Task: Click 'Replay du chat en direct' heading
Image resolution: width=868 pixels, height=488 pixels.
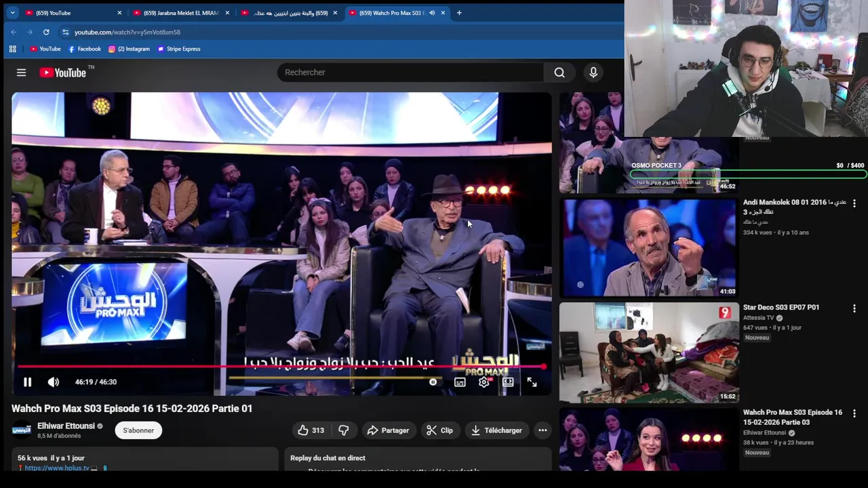Action: [x=328, y=458]
